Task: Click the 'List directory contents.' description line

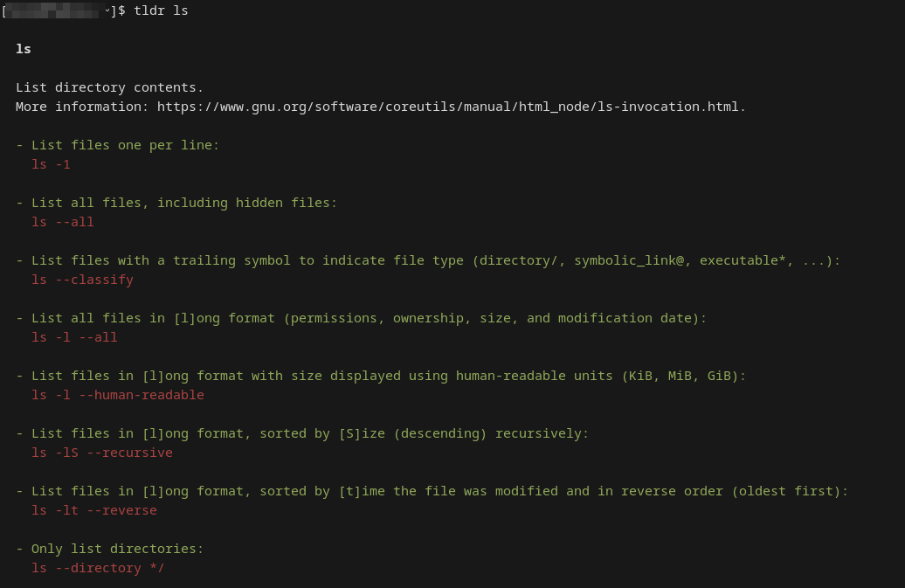Action: 109,87
